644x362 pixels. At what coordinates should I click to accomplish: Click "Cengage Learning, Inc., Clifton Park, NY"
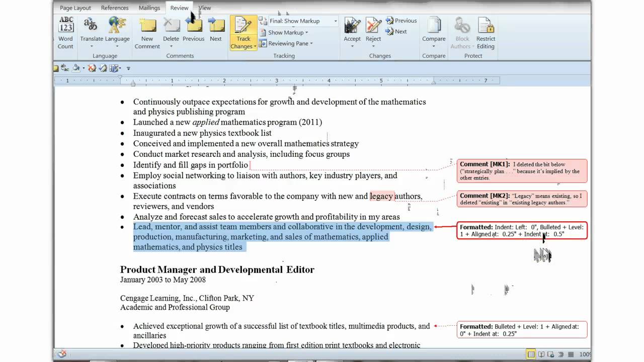point(187,298)
